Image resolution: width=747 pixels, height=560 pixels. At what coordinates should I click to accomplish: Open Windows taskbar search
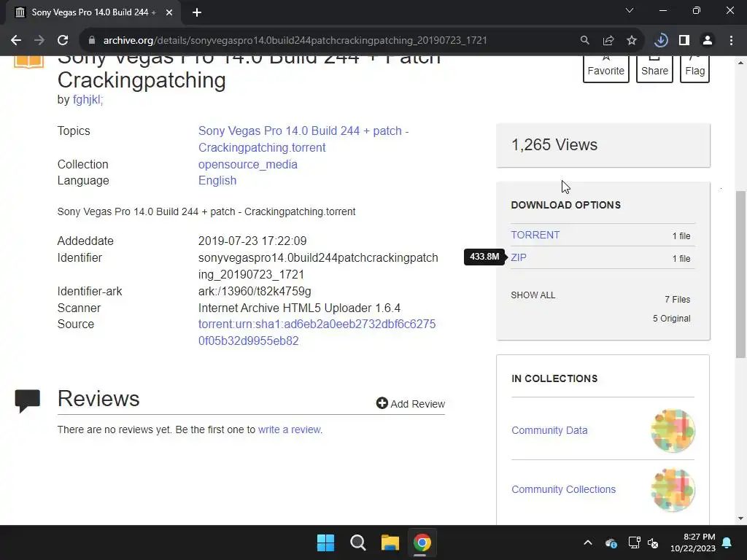tap(357, 542)
